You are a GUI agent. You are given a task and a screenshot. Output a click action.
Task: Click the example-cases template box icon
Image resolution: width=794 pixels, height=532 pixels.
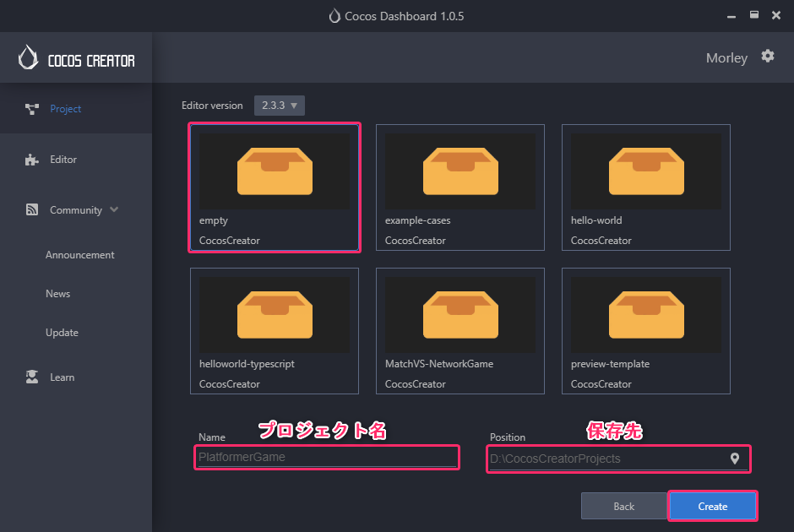pyautogui.click(x=461, y=171)
